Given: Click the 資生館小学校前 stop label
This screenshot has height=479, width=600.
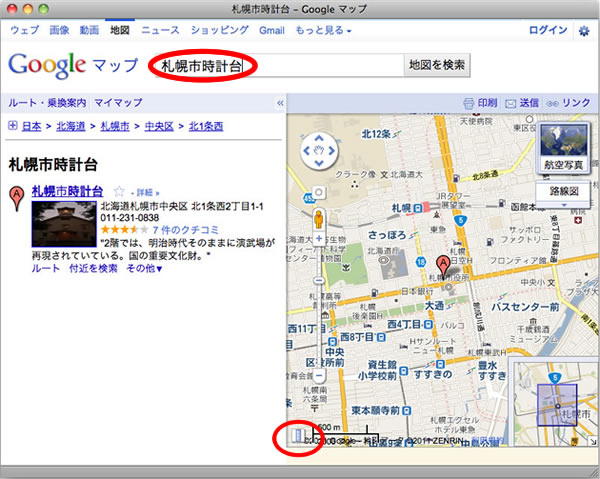Looking at the screenshot, I should tap(377, 370).
